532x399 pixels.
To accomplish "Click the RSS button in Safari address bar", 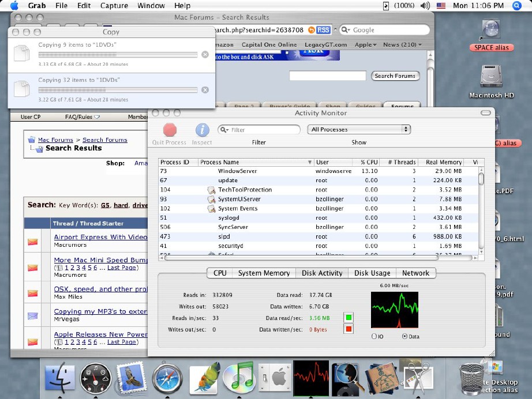I will pos(323,30).
